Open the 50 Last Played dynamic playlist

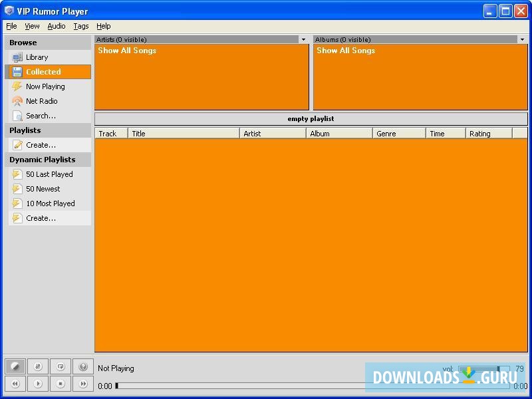click(x=49, y=174)
